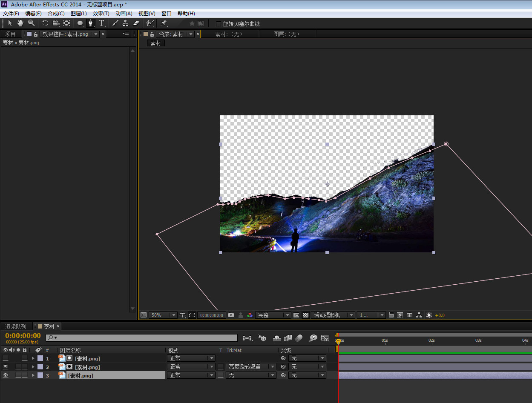Click the frame blending switch in timeline header

coord(288,338)
